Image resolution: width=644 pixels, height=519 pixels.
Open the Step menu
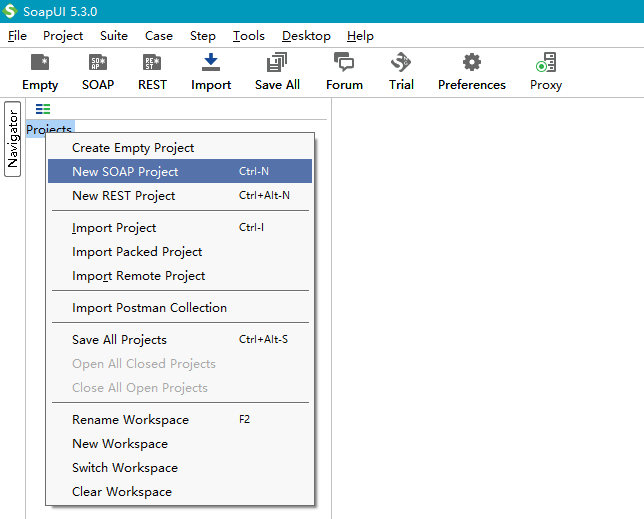point(202,36)
